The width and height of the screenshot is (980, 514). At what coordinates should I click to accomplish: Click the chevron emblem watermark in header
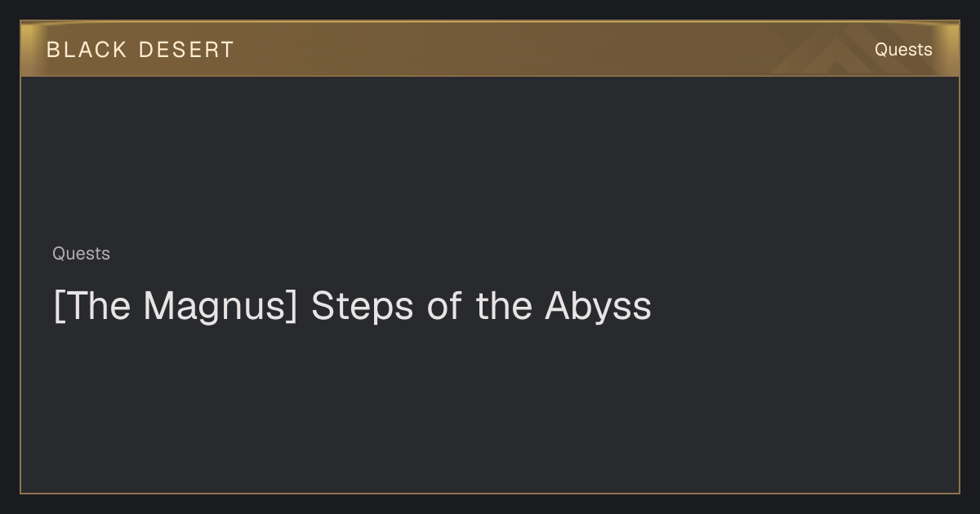[841, 53]
